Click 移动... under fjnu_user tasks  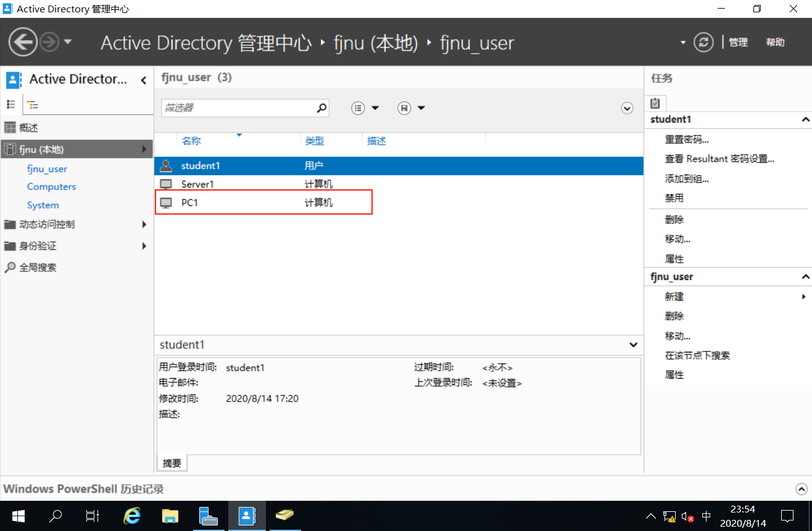[x=677, y=336]
